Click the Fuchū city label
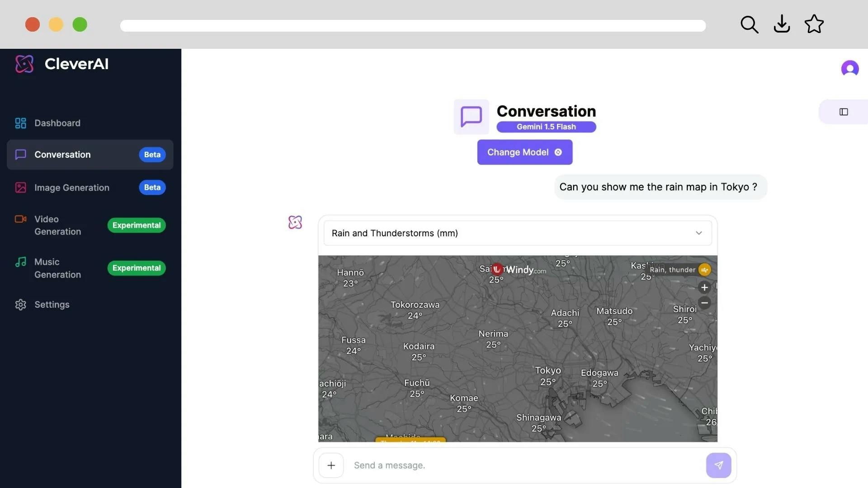 (417, 383)
